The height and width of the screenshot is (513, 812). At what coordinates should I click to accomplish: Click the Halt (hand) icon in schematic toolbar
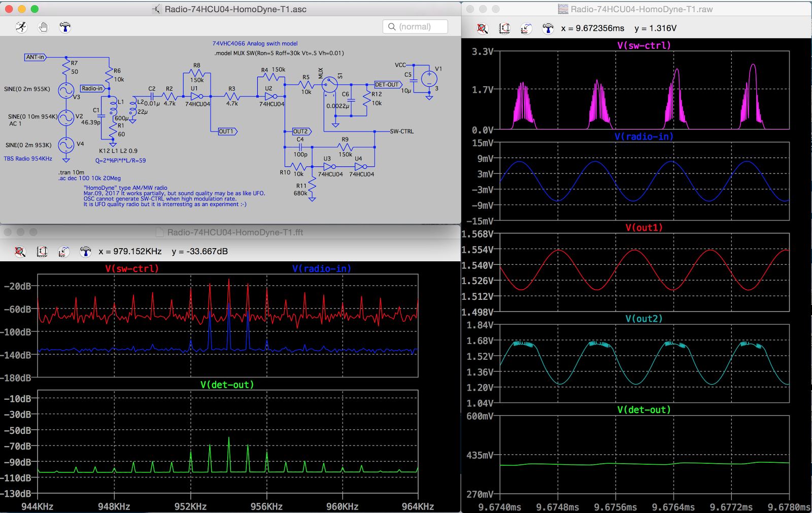pyautogui.click(x=43, y=27)
